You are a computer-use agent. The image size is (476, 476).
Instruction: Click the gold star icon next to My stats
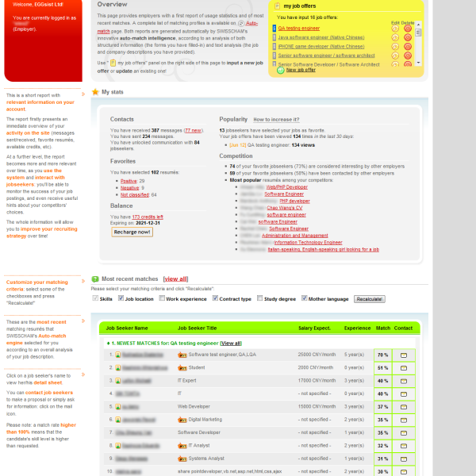tap(95, 92)
